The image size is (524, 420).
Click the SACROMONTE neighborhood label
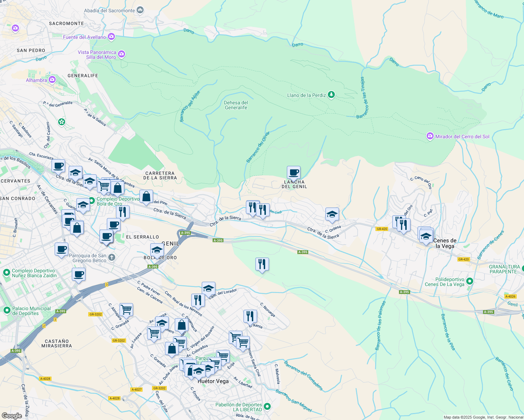click(x=66, y=23)
